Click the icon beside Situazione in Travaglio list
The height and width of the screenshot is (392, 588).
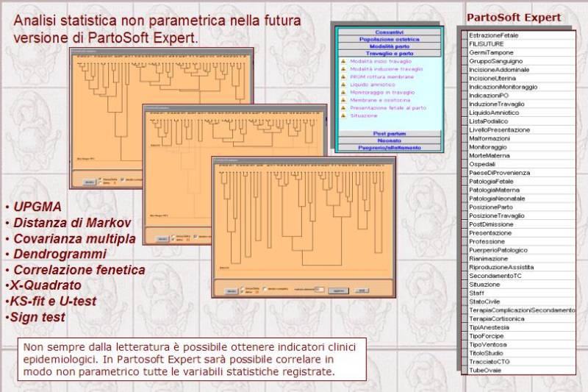(x=343, y=116)
